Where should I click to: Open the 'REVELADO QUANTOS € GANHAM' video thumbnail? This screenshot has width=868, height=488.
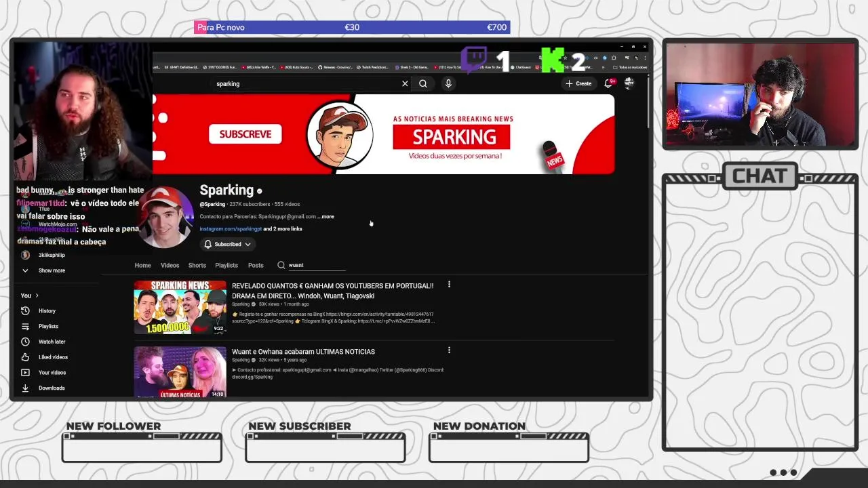click(x=180, y=307)
